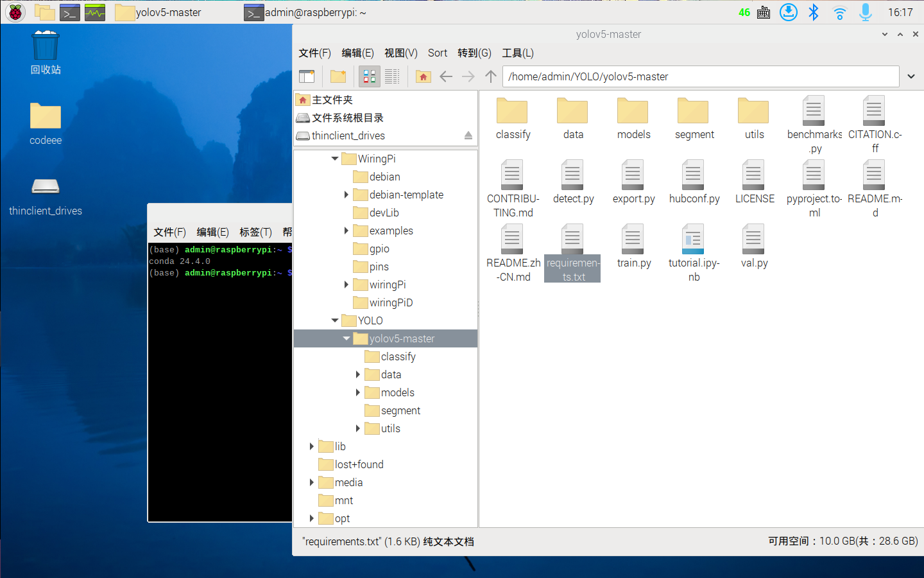This screenshot has height=578, width=924.
Task: Collapse the WiringPi tree node
Action: coord(335,159)
